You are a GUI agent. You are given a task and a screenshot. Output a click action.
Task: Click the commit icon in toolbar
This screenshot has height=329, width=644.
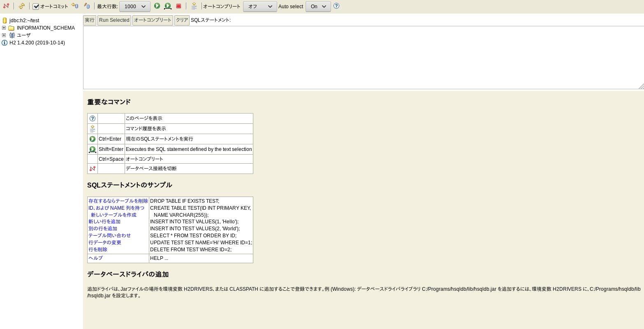click(x=87, y=6)
